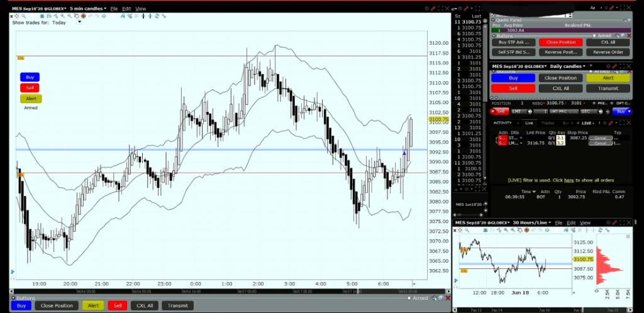The height and width of the screenshot is (313, 644).
Task: Click red X icon on bottom Buttons bar
Action: click(x=448, y=299)
